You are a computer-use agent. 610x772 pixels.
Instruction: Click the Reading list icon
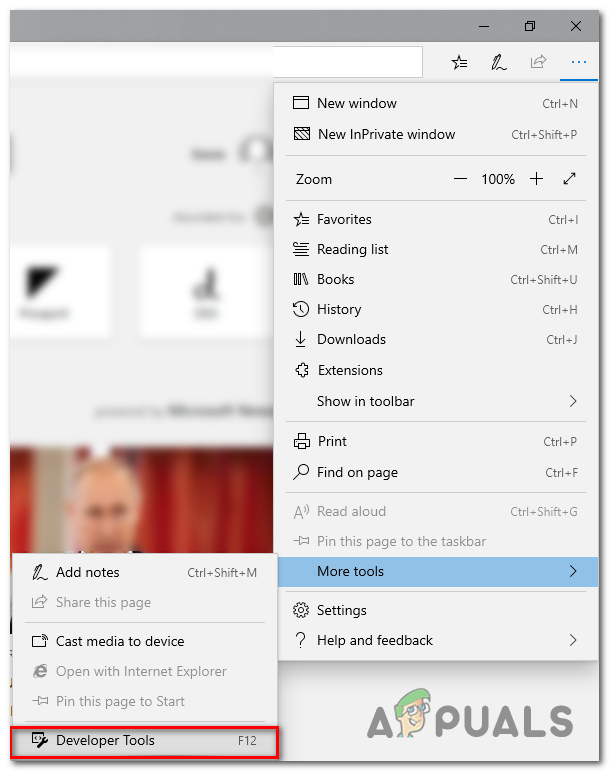[301, 249]
